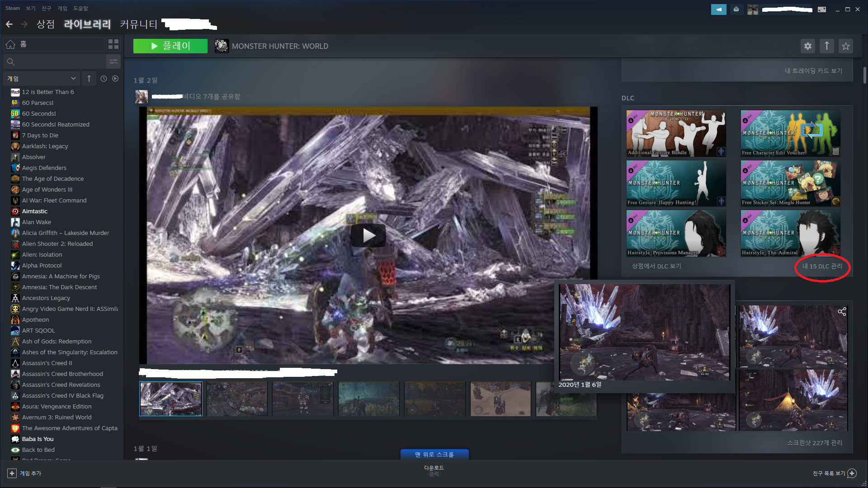This screenshot has width=868, height=488.
Task: Open the Steam menu
Action: coord(12,8)
